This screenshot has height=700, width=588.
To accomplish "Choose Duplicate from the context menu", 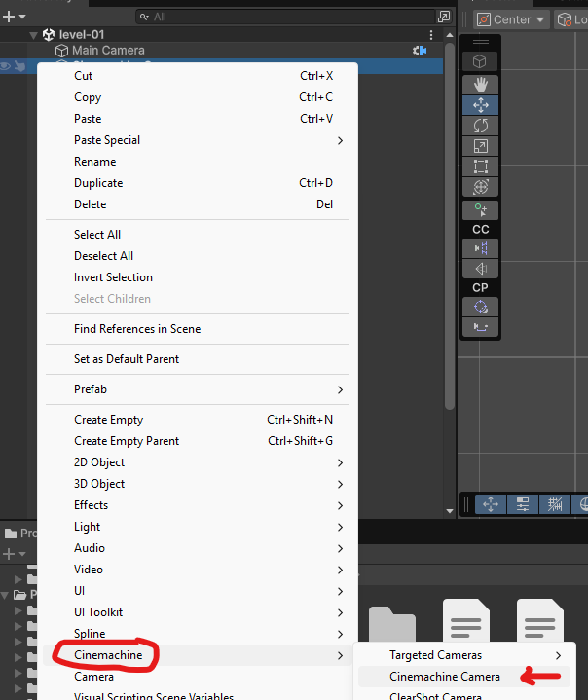I will coord(198,183).
